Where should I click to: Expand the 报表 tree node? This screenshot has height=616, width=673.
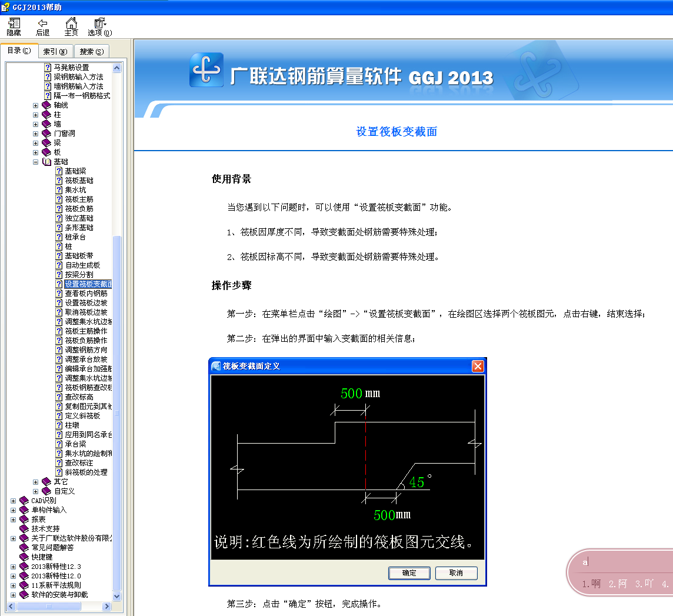click(14, 520)
